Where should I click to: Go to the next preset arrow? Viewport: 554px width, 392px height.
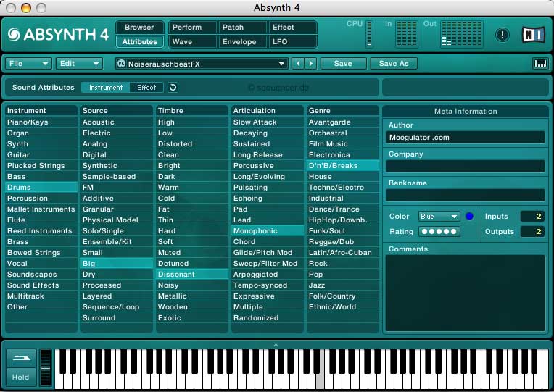[x=310, y=64]
